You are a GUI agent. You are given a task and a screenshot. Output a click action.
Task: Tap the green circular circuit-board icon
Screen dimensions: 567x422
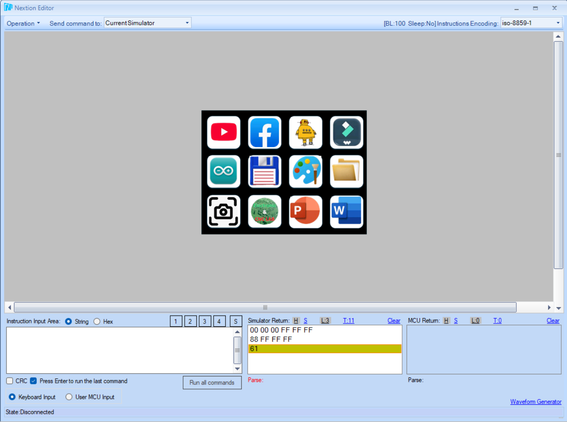click(264, 212)
